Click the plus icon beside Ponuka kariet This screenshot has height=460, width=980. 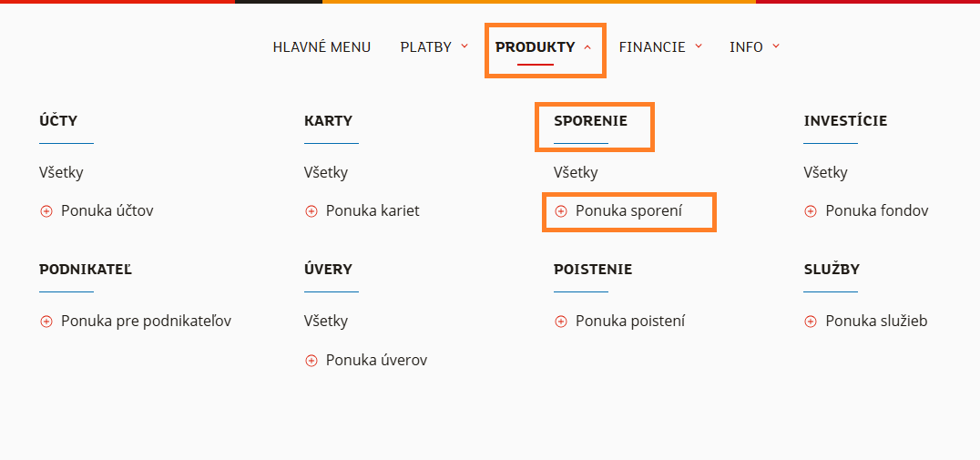click(311, 211)
